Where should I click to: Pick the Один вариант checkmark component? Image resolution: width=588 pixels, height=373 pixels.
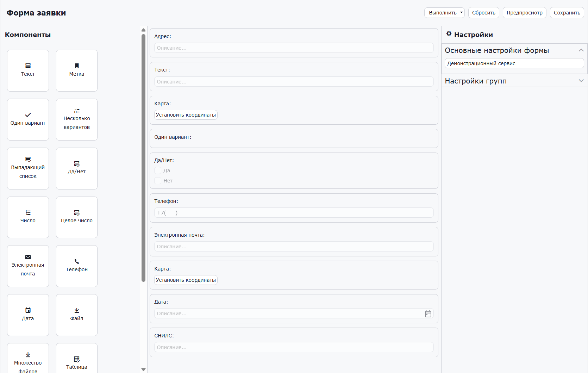point(28,119)
